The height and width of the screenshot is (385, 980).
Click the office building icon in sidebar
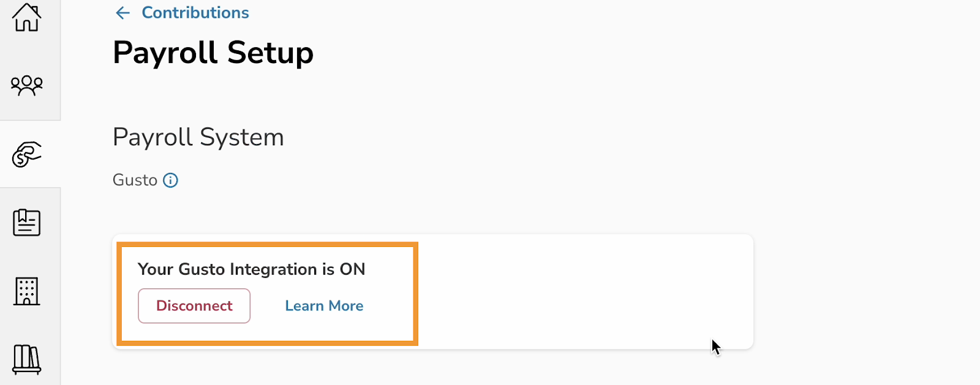(27, 291)
